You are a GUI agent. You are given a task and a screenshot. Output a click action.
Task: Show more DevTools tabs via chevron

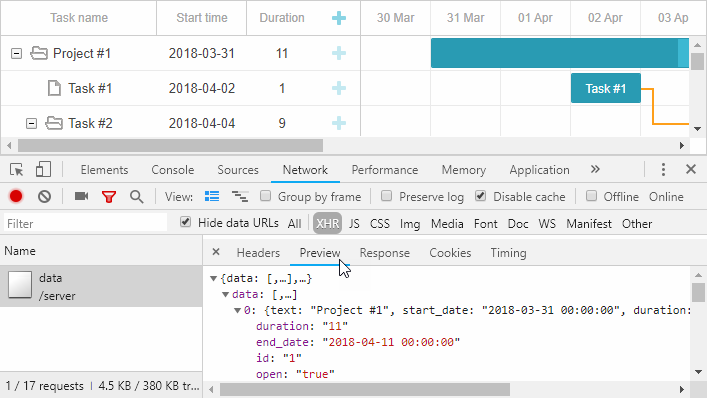595,169
